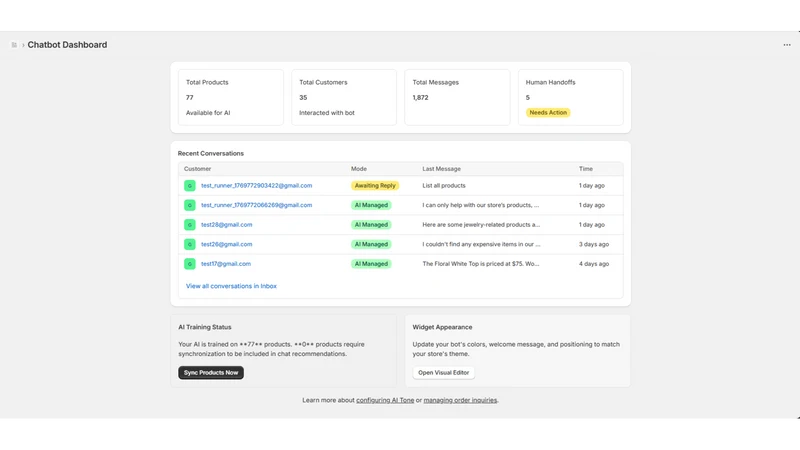
Task: Click 'I couldn't find any expensive items' message
Action: coord(481,244)
